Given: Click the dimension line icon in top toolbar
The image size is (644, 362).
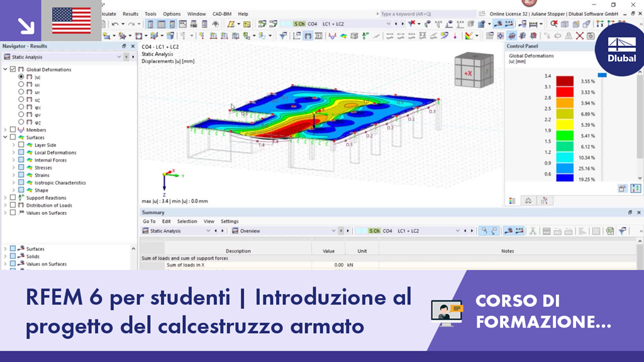Looking at the screenshot, I should point(533,25).
